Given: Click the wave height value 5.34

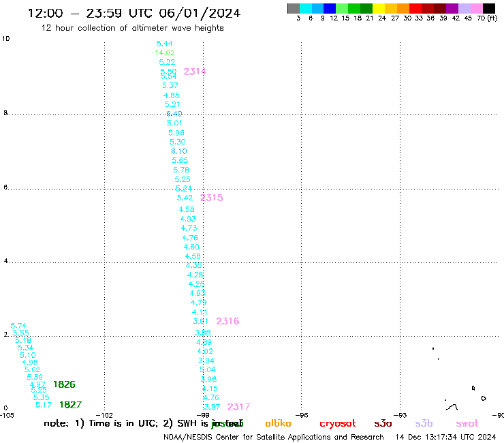Looking at the screenshot, I should point(25,348).
